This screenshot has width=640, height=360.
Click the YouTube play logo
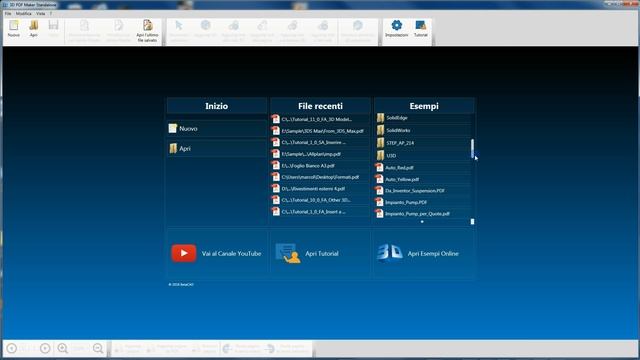tap(184, 253)
